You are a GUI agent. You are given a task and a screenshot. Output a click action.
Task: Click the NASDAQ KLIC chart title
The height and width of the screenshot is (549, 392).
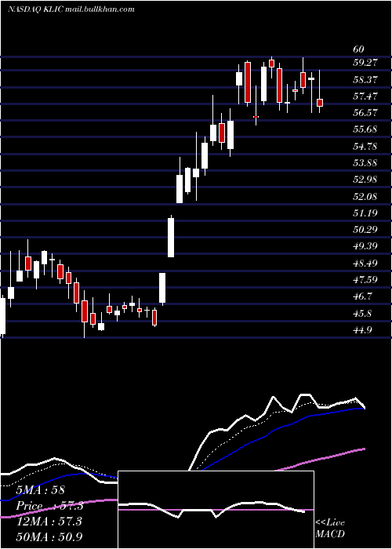pyautogui.click(x=71, y=9)
